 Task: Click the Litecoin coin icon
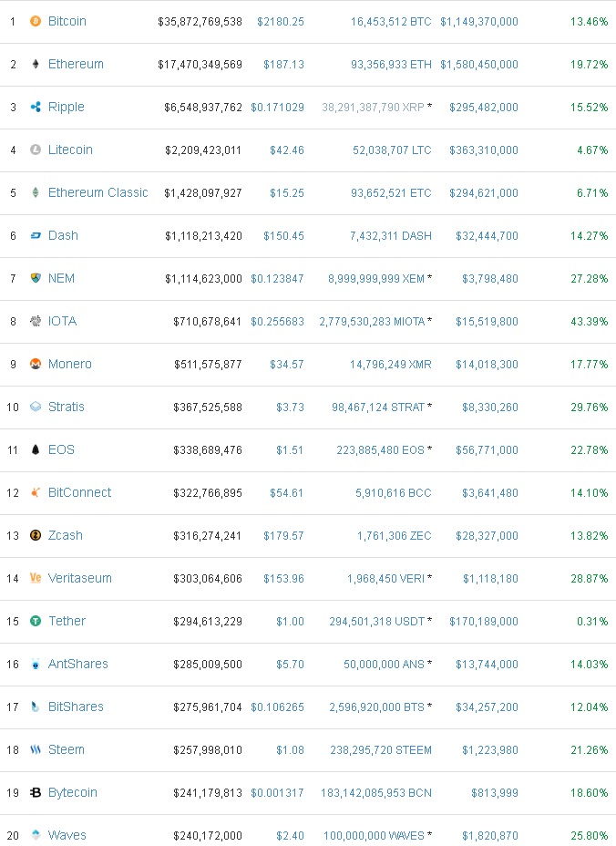click(36, 150)
